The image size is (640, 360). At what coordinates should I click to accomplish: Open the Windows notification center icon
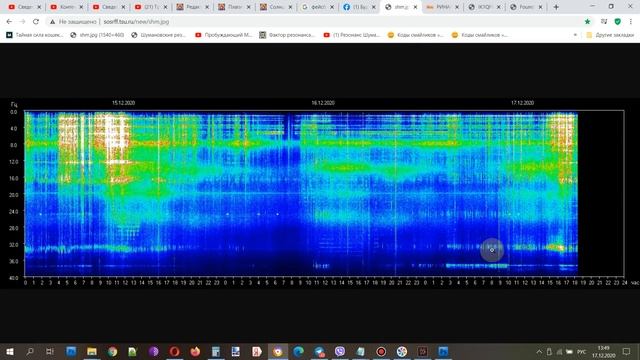(x=627, y=351)
